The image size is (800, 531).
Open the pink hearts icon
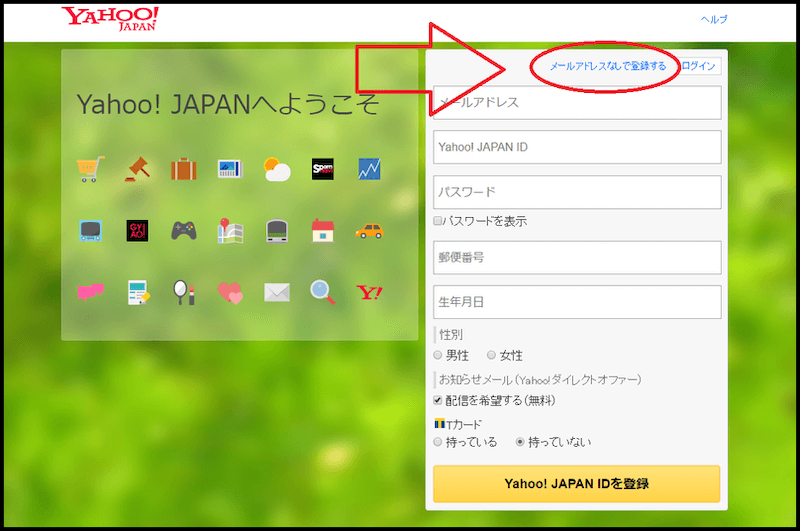230,293
